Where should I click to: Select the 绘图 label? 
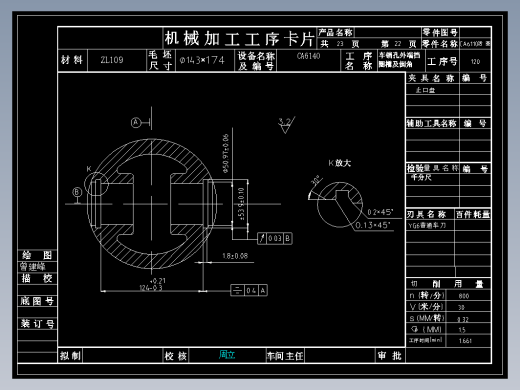37,255
